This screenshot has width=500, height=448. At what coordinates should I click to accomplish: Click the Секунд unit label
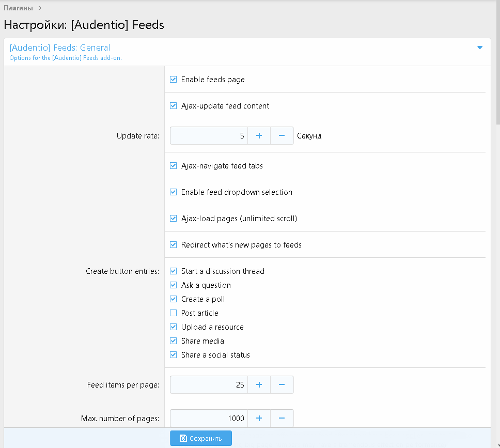pyautogui.click(x=309, y=136)
